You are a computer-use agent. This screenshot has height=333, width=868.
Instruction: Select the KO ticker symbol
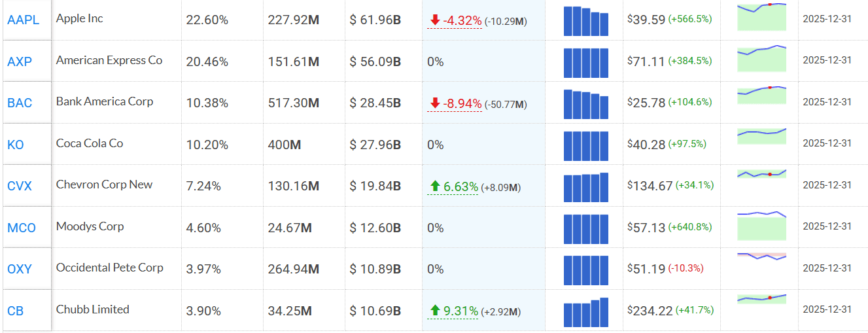(16, 145)
